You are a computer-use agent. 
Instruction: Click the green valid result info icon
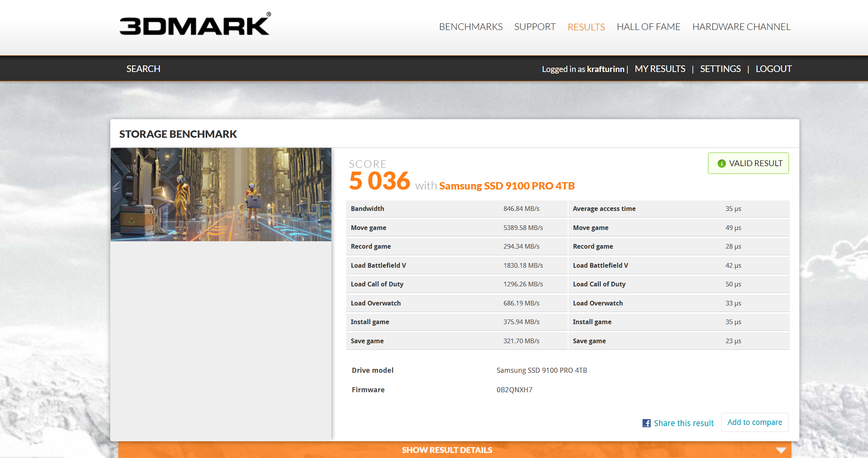(x=721, y=163)
